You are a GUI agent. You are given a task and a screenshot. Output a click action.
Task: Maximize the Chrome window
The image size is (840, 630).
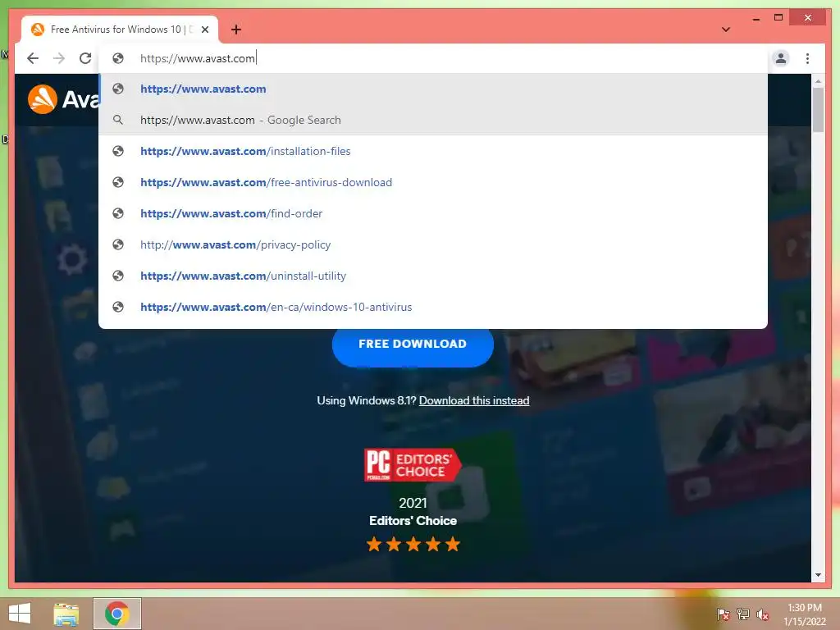[778, 18]
